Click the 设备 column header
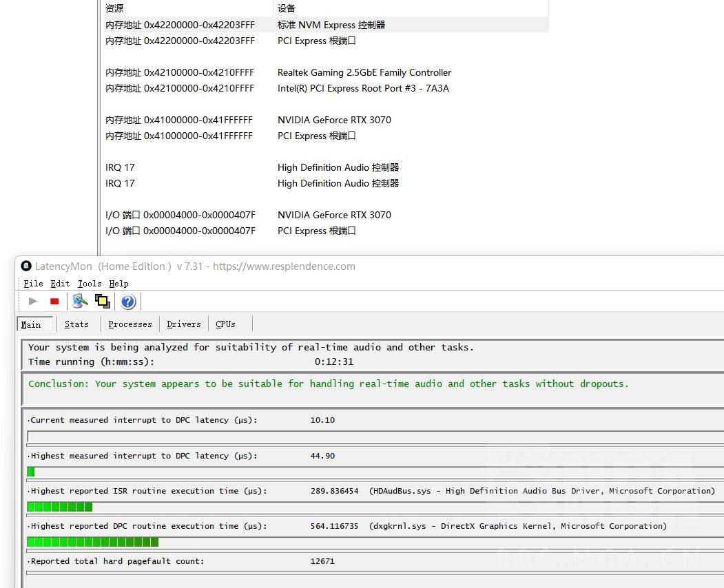The width and height of the screenshot is (724, 588). tap(287, 8)
